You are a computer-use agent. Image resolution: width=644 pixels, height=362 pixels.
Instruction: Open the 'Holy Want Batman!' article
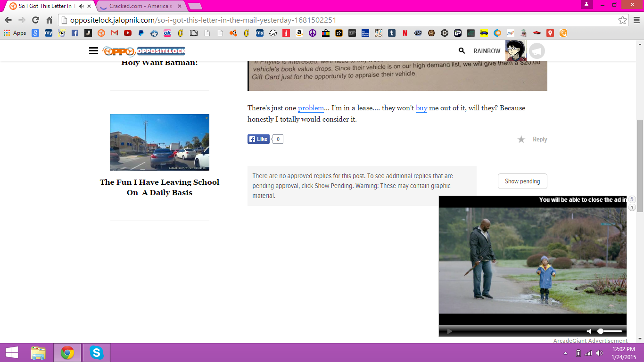[x=160, y=63]
